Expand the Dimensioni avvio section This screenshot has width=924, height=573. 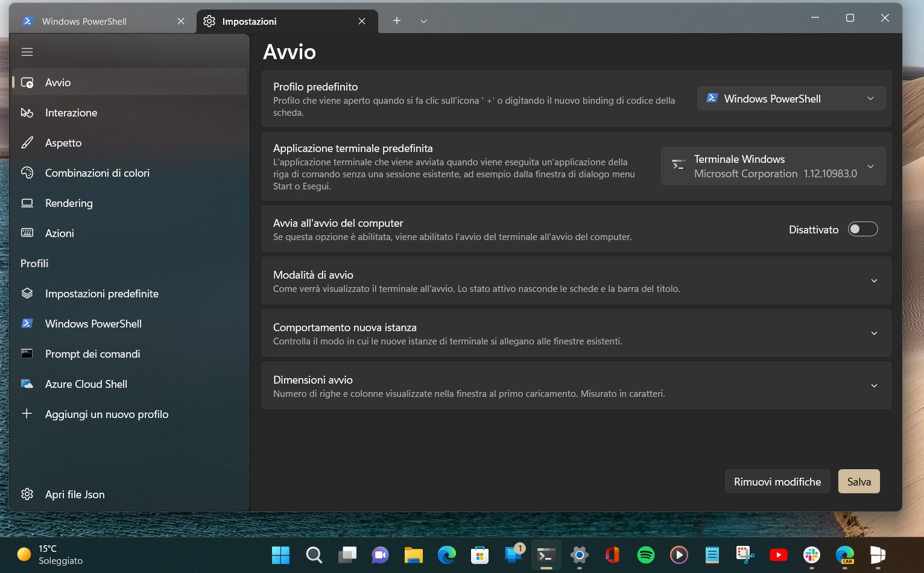[x=576, y=385]
